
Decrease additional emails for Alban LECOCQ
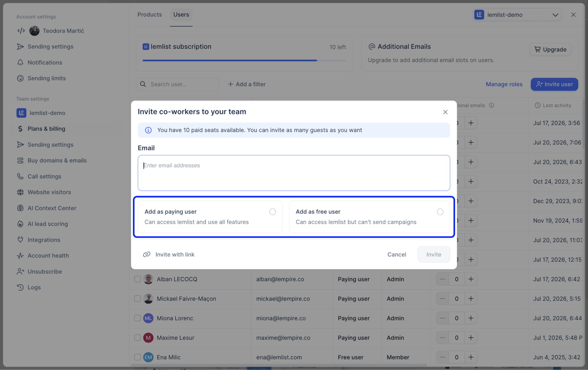tap(442, 279)
